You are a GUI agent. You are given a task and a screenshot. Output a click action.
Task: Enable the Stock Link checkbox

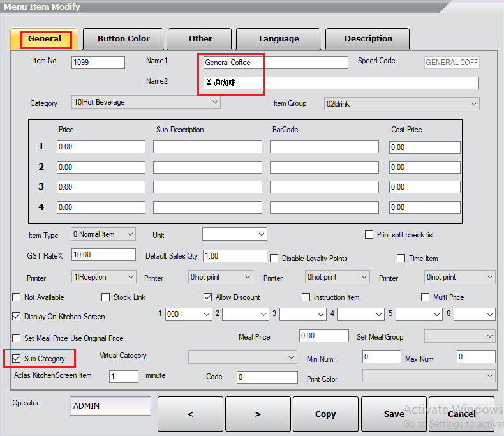(x=106, y=297)
